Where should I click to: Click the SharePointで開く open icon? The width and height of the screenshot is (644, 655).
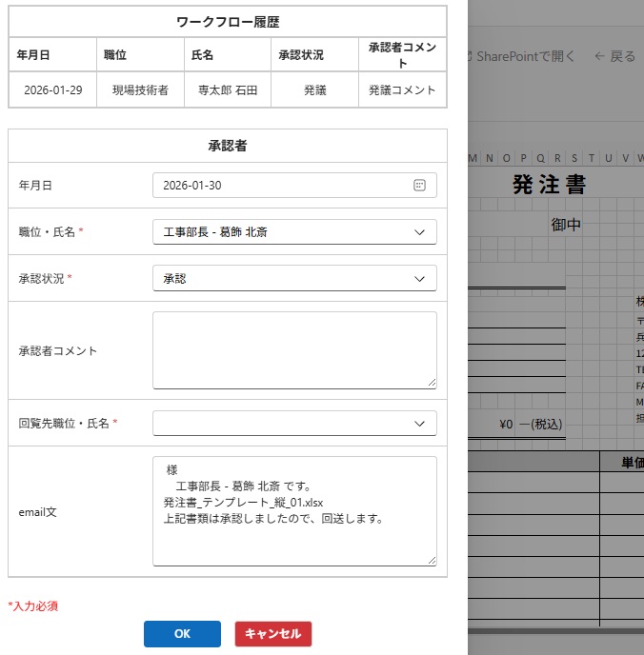tap(469, 56)
